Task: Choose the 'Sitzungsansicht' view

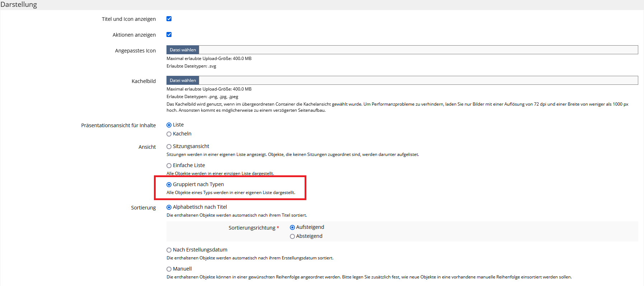Action: (169, 147)
